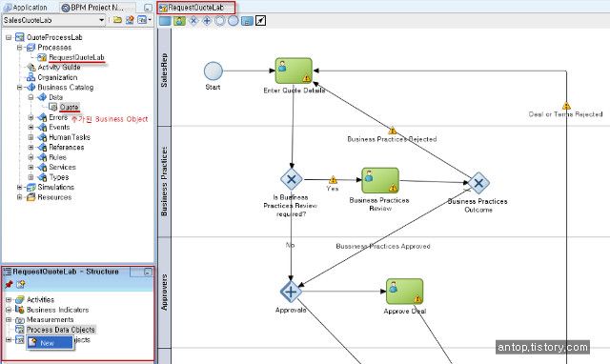This screenshot has width=610, height=364.
Task: Select the subprocess box tool in palette
Action: (247, 21)
